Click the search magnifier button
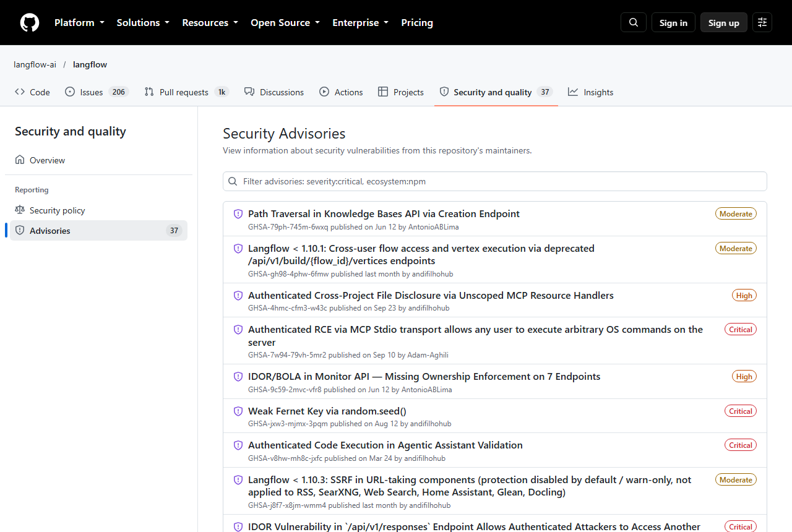Viewport: 792px width, 532px height. pyautogui.click(x=634, y=22)
